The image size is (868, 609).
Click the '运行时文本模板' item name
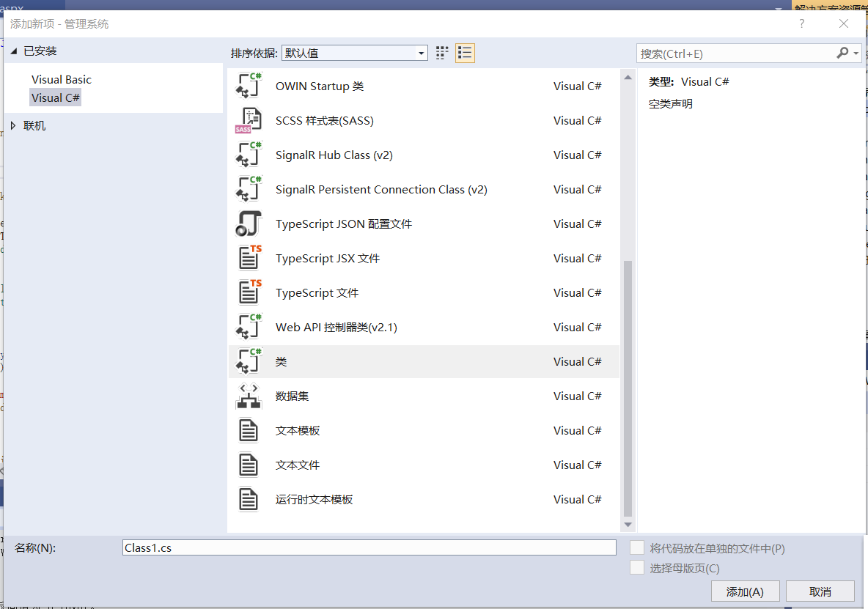[x=315, y=500]
